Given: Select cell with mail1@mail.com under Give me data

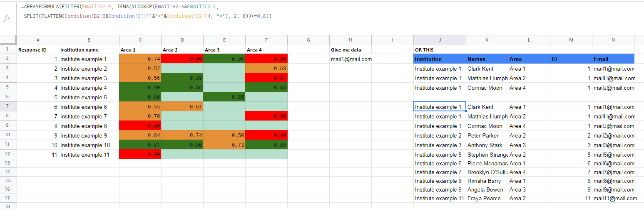Looking at the screenshot, I should [x=351, y=59].
